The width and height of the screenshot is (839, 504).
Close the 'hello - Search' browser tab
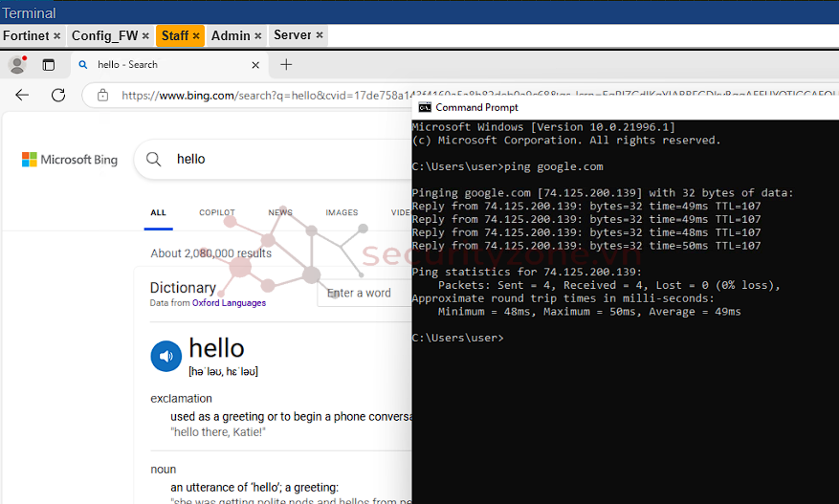(255, 65)
